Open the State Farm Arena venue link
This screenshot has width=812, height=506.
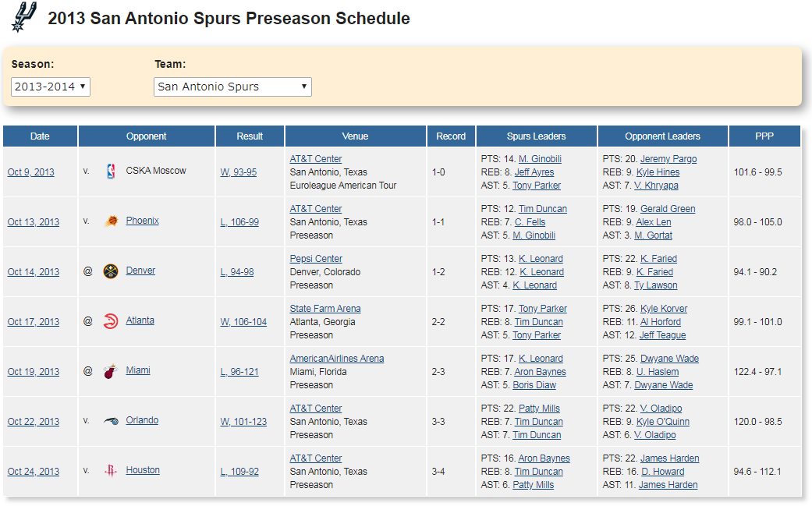[325, 309]
